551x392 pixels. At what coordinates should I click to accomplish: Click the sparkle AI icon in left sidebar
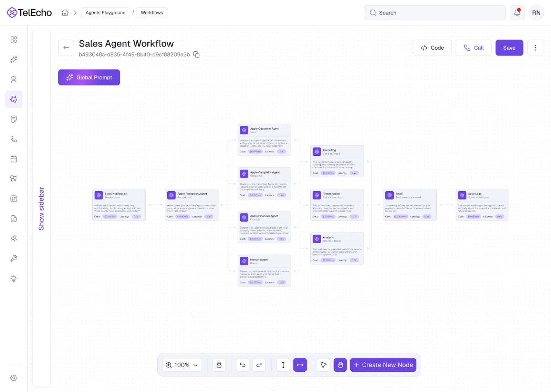[14, 60]
